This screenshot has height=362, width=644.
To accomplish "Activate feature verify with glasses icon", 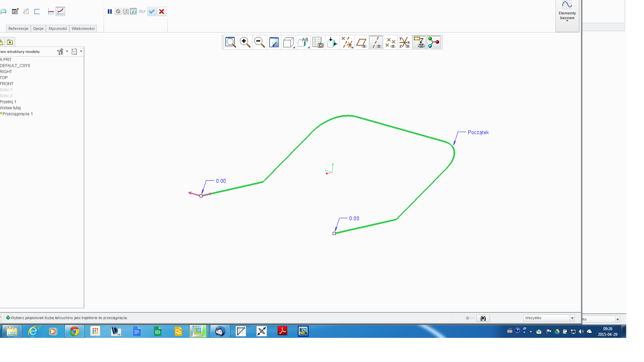I will click(x=142, y=11).
